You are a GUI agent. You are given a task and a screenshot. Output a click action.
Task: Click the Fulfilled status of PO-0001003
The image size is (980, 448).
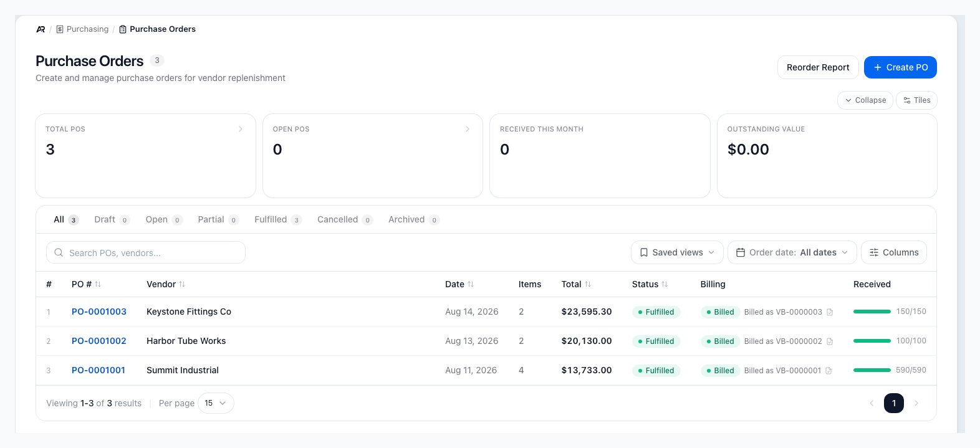pos(656,312)
